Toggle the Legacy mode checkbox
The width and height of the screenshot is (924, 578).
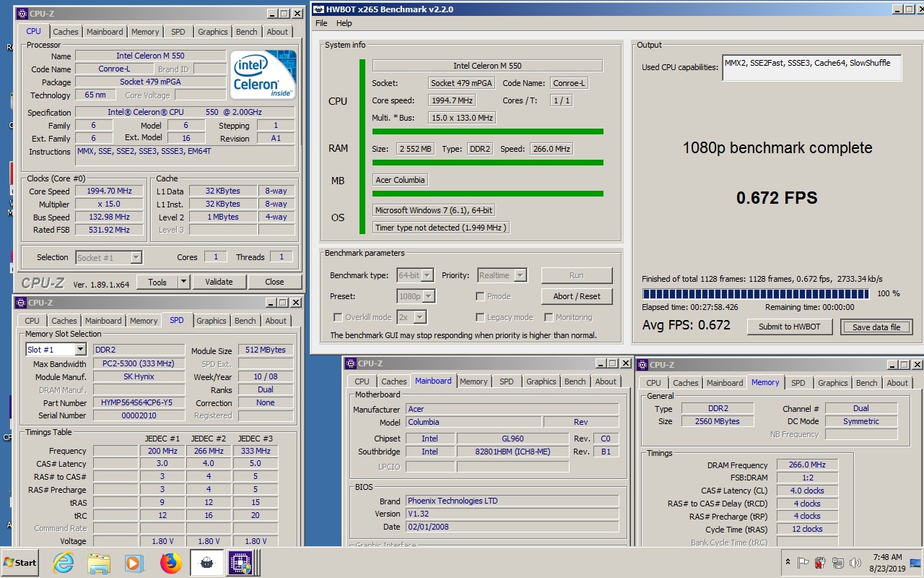pyautogui.click(x=480, y=317)
